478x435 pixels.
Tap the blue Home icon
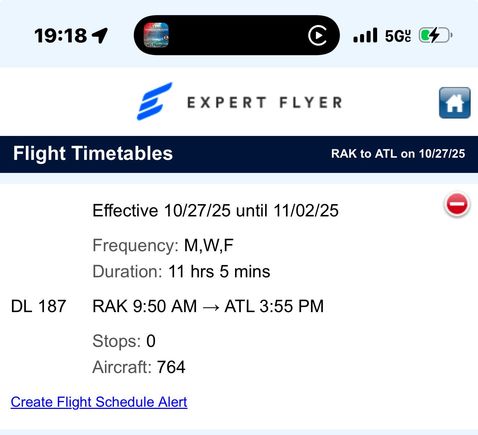(x=455, y=103)
